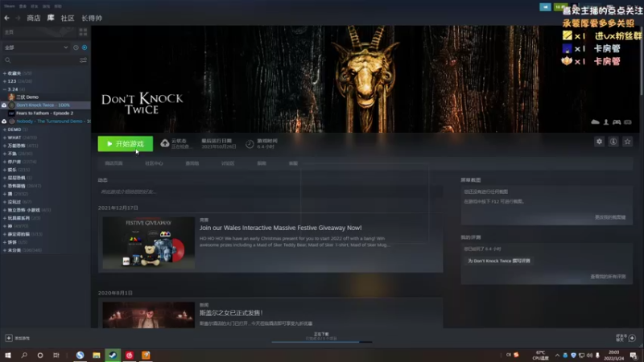View all my reviews link

[x=608, y=277]
